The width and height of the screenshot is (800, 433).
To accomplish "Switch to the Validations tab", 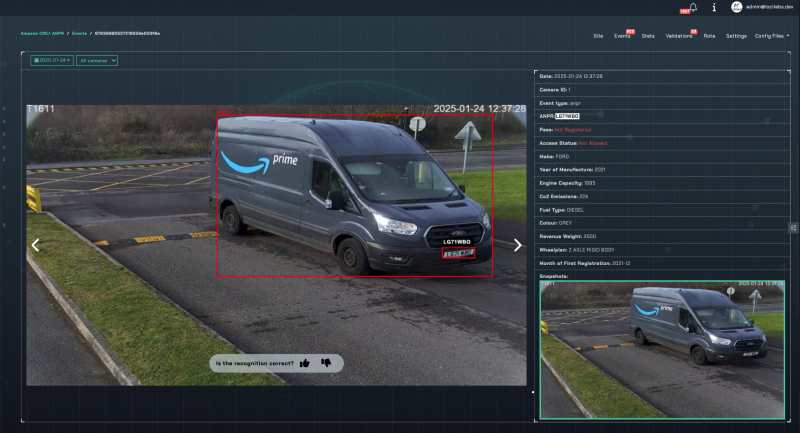I will pyautogui.click(x=679, y=35).
